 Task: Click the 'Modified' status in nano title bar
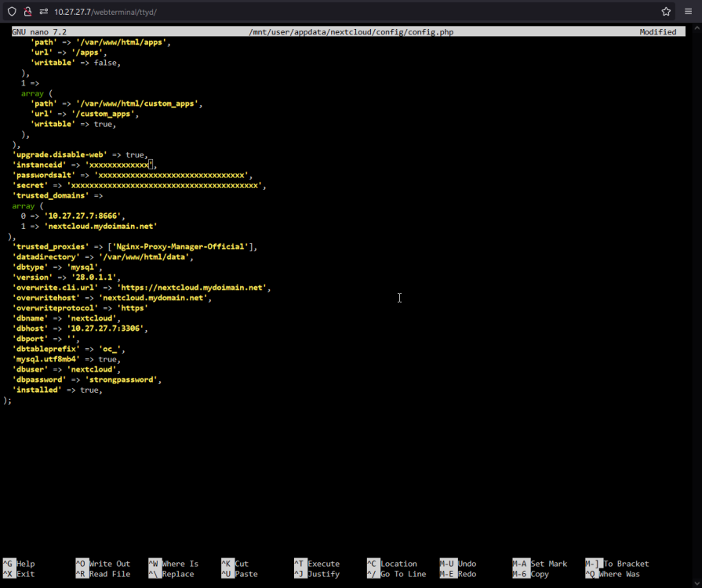point(657,32)
